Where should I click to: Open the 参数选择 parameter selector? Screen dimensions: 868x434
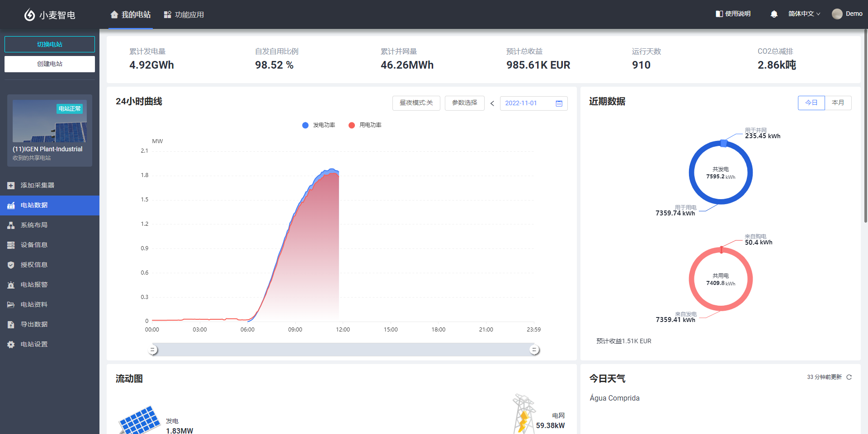[464, 103]
